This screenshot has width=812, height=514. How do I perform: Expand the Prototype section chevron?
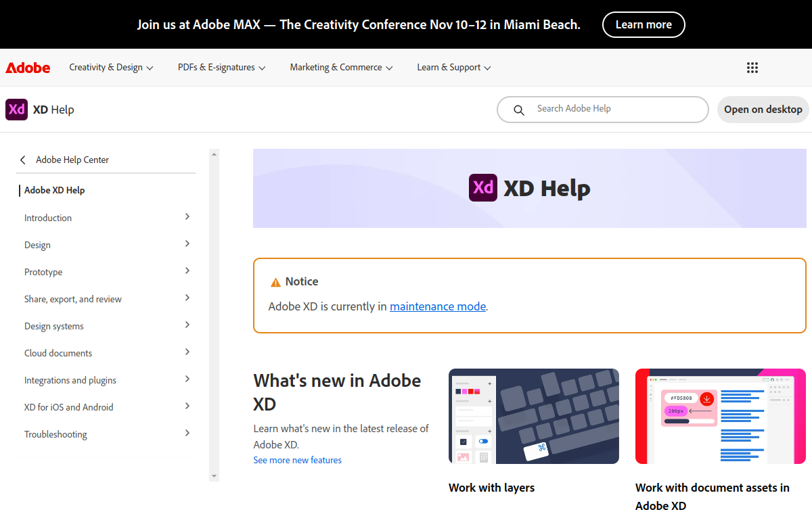pos(187,271)
